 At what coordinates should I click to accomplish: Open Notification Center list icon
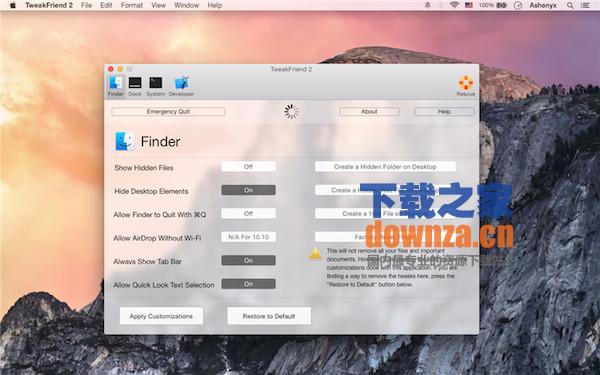(585, 5)
